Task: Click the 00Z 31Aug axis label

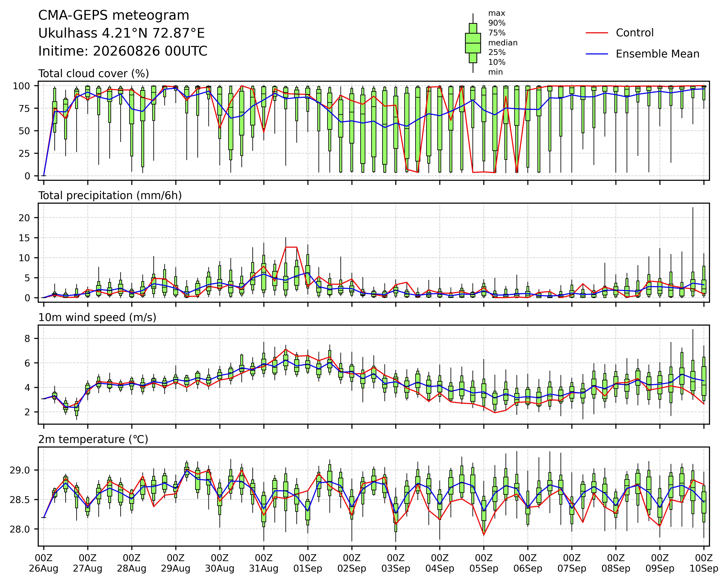Action: [264, 563]
